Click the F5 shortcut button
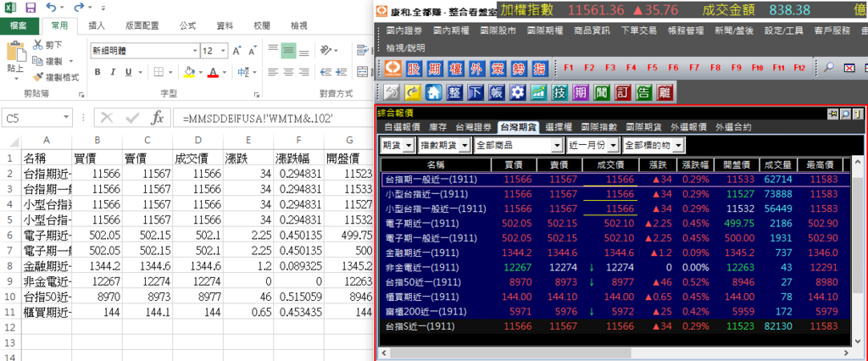Viewport: 868px width, 361px height. point(652,68)
